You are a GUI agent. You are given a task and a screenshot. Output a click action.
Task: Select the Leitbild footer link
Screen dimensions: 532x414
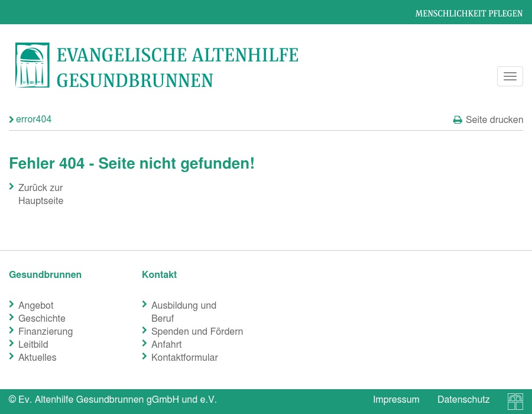point(33,344)
